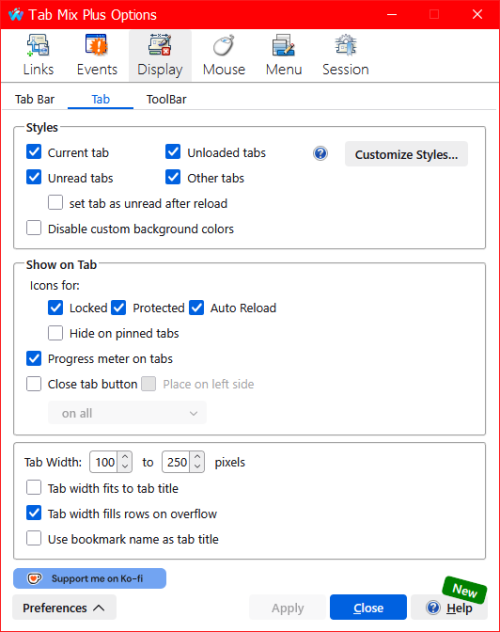
Task: Select the Tab subtab
Action: [x=100, y=100]
